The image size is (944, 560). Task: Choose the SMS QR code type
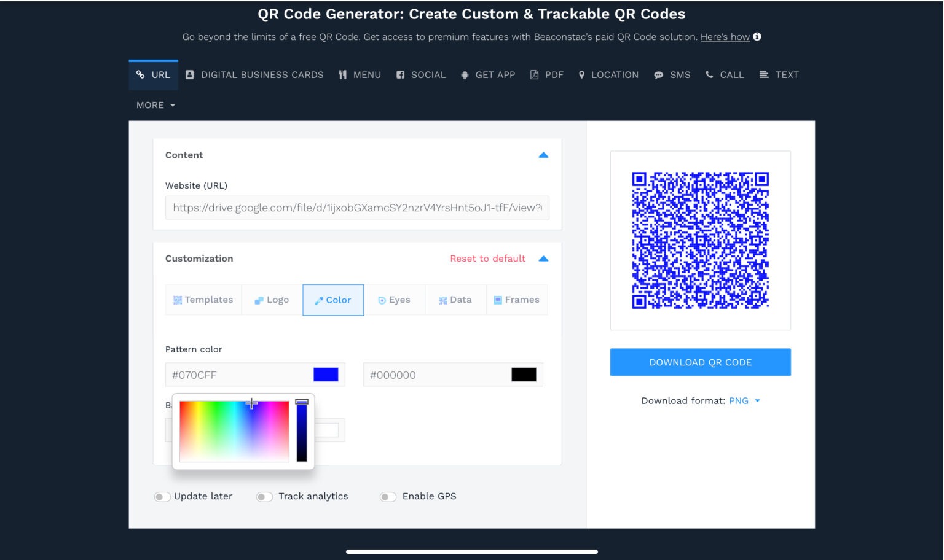672,74
